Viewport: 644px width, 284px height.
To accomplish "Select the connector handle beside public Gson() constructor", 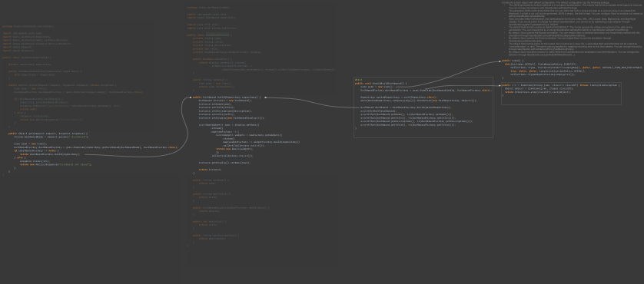I will pyautogui.click(x=500, y=61).
